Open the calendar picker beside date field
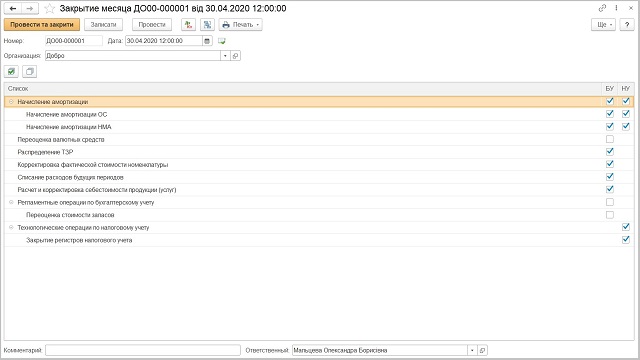The width and height of the screenshot is (640, 360). (x=207, y=41)
